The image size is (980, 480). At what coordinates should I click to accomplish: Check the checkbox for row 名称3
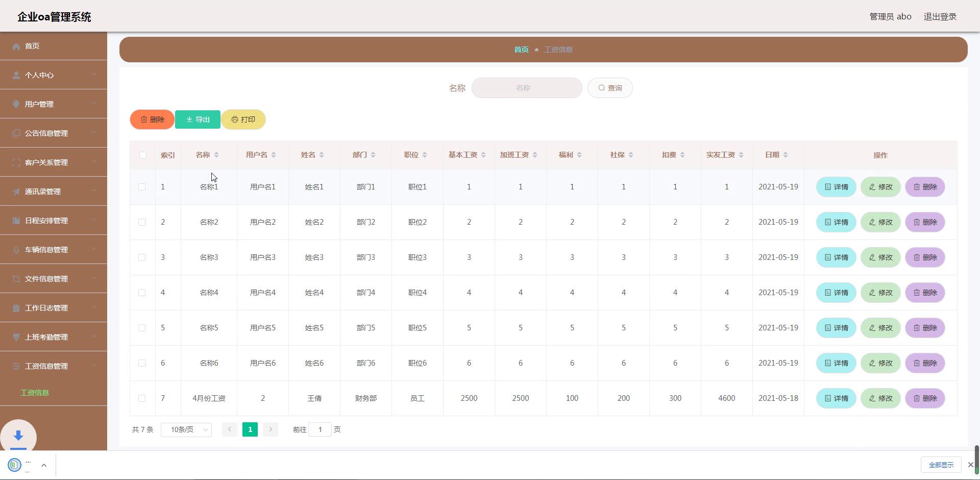click(x=142, y=257)
